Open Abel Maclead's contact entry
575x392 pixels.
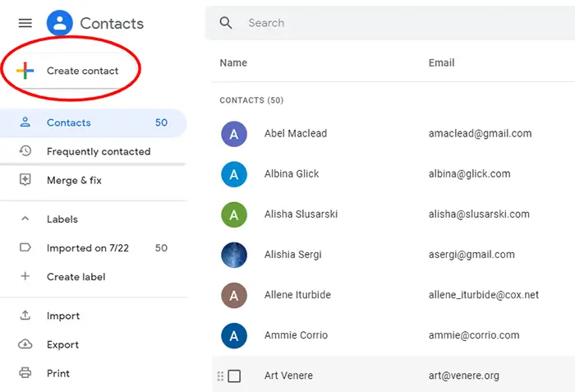pos(296,133)
